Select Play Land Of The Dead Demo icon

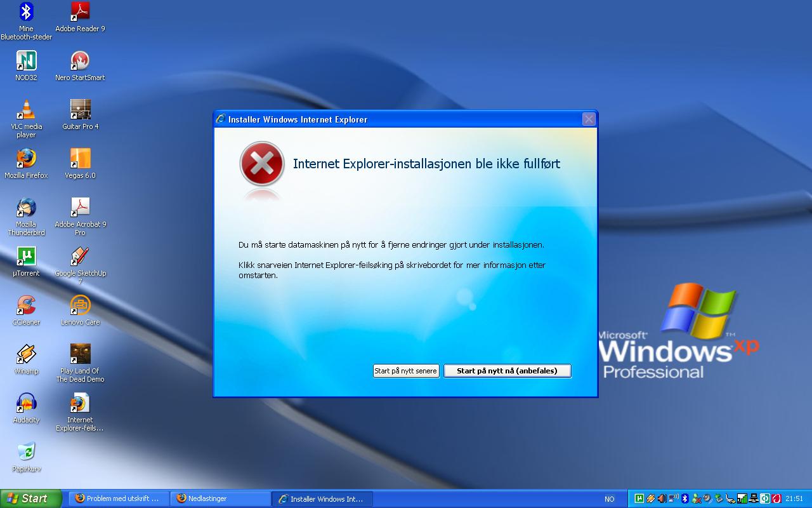(x=80, y=363)
